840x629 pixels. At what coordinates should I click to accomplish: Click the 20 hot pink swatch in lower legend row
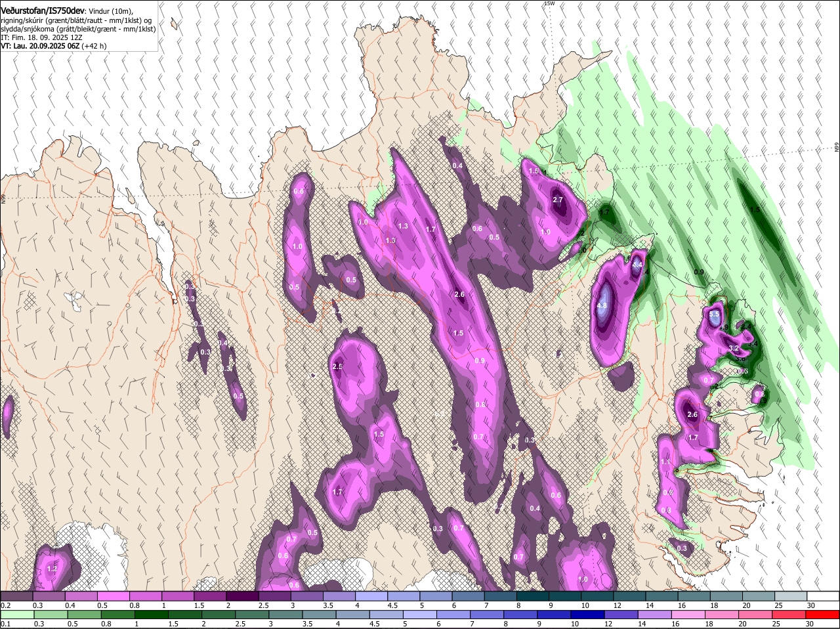coord(756,615)
